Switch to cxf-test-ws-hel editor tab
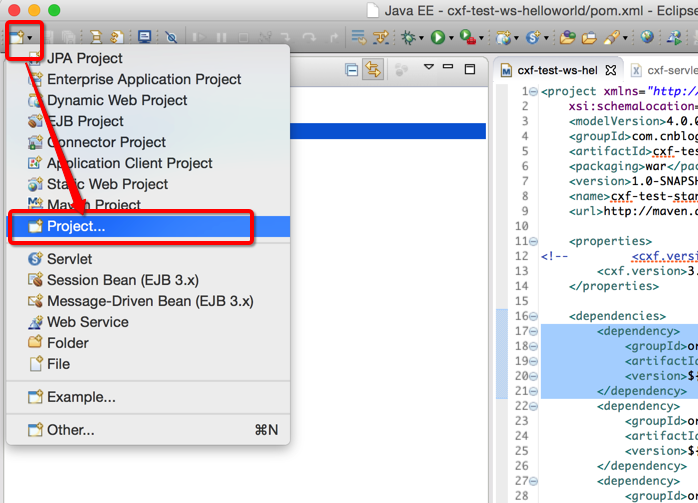The height and width of the screenshot is (503, 698). pos(557,70)
